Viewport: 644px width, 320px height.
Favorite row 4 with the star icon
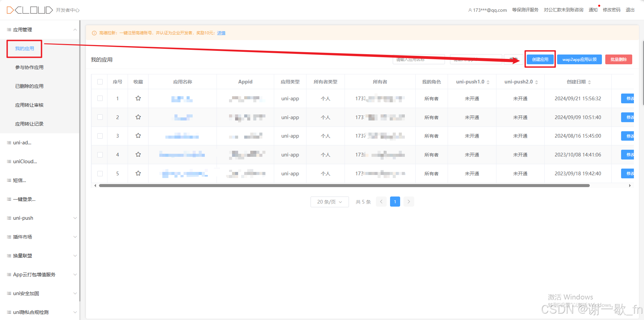[x=138, y=154]
